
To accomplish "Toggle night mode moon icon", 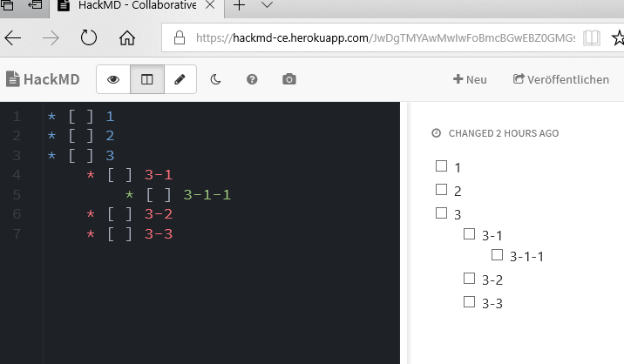I will pyautogui.click(x=215, y=79).
